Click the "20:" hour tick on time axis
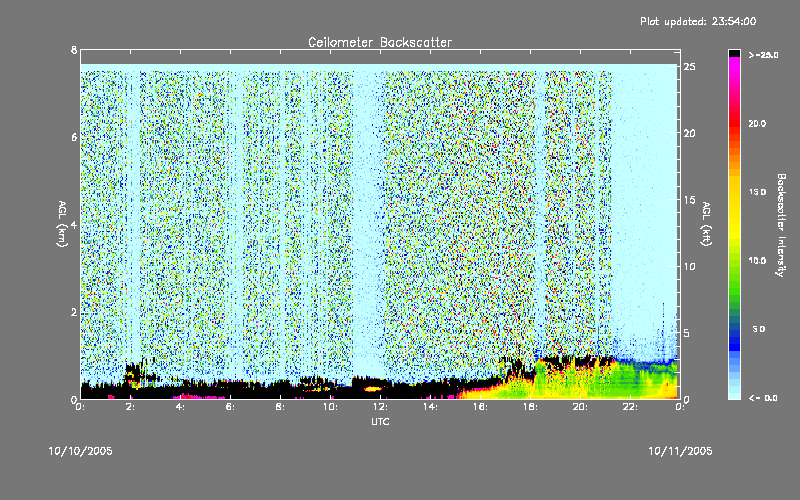 click(580, 407)
